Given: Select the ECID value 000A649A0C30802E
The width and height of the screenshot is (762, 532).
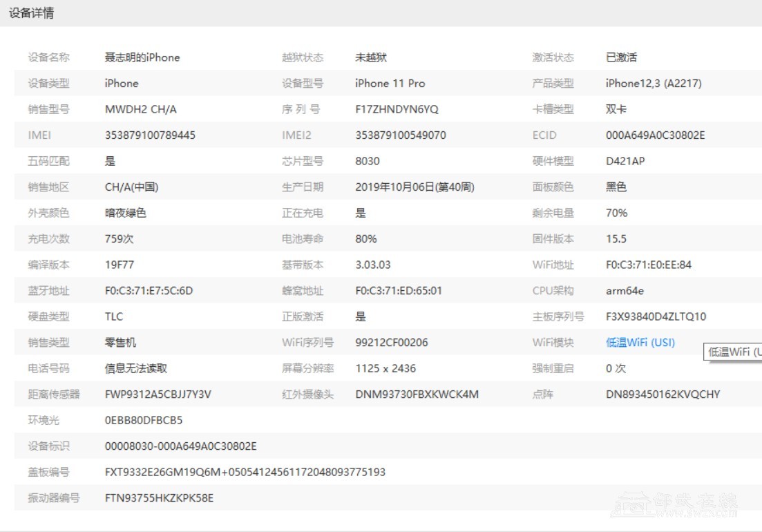Looking at the screenshot, I should (x=655, y=135).
